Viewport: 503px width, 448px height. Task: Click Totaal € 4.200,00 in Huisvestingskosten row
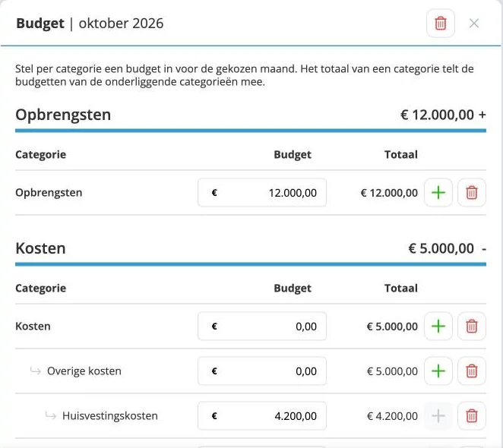tap(392, 416)
